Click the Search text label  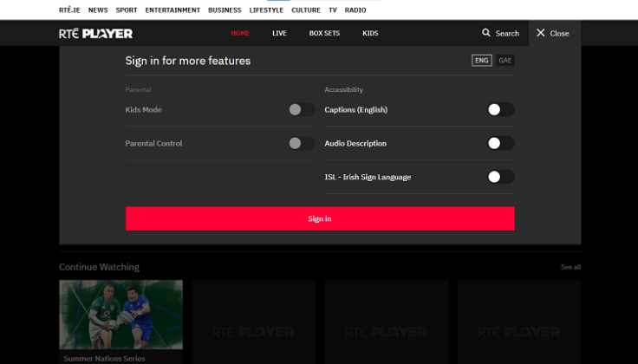(507, 33)
